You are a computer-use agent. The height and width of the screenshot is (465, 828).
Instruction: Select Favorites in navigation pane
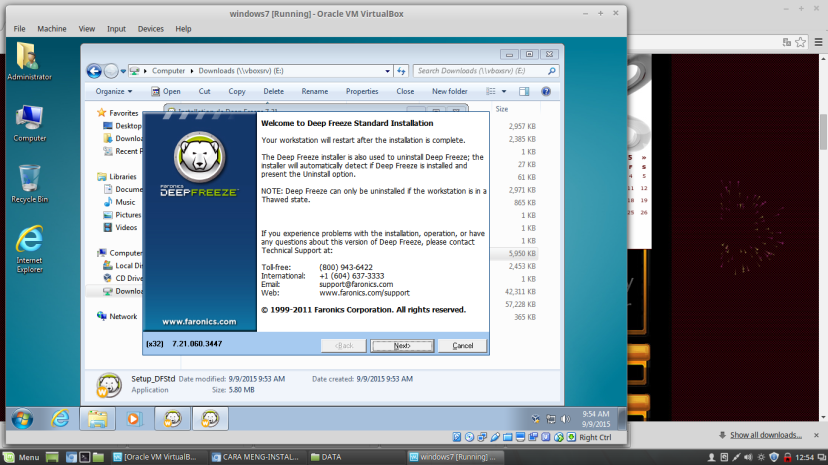118,113
